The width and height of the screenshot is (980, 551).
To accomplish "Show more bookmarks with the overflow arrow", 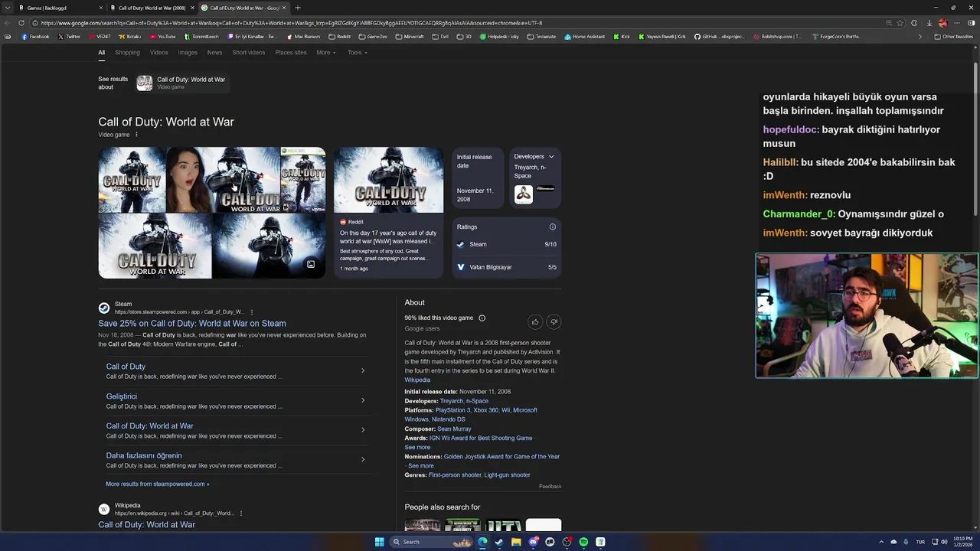I will pyautogui.click(x=920, y=37).
